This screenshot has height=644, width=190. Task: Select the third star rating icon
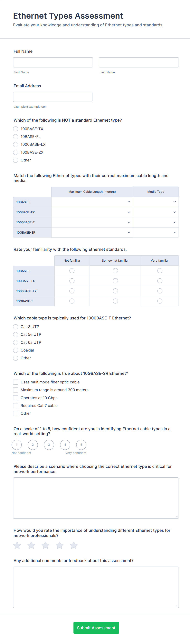point(46,545)
